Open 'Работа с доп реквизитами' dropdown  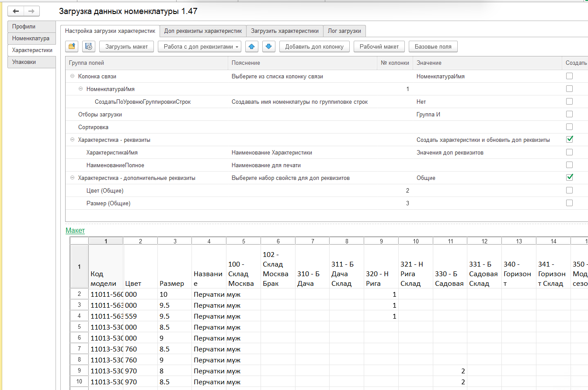coord(199,46)
